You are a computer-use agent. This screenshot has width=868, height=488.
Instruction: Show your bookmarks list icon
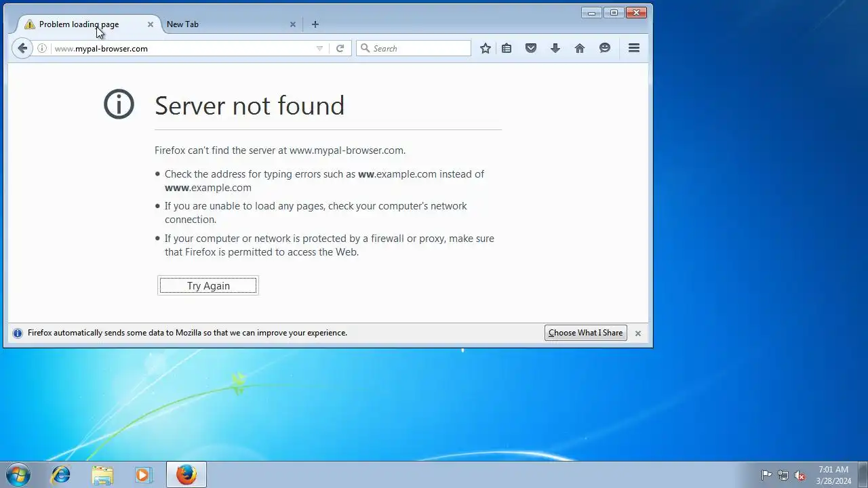[507, 48]
